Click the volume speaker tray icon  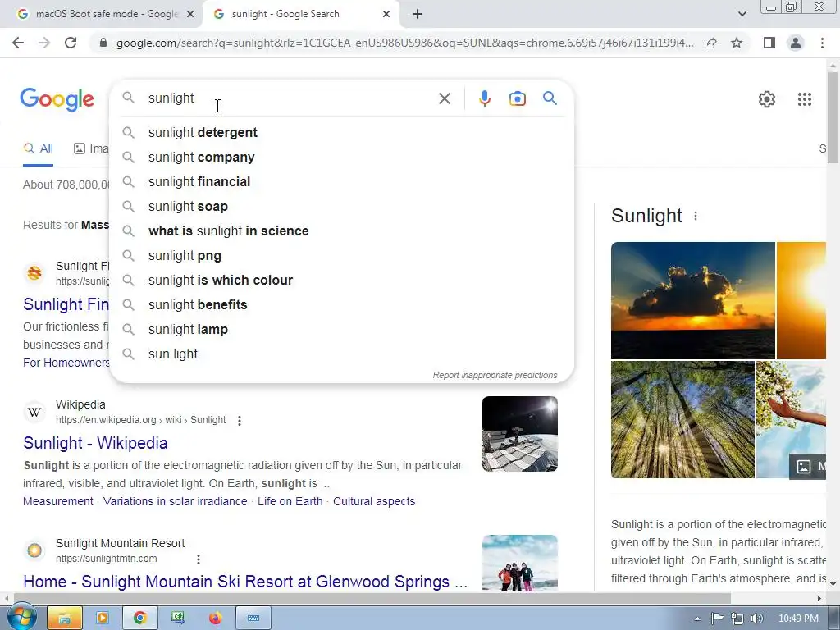(x=756, y=619)
